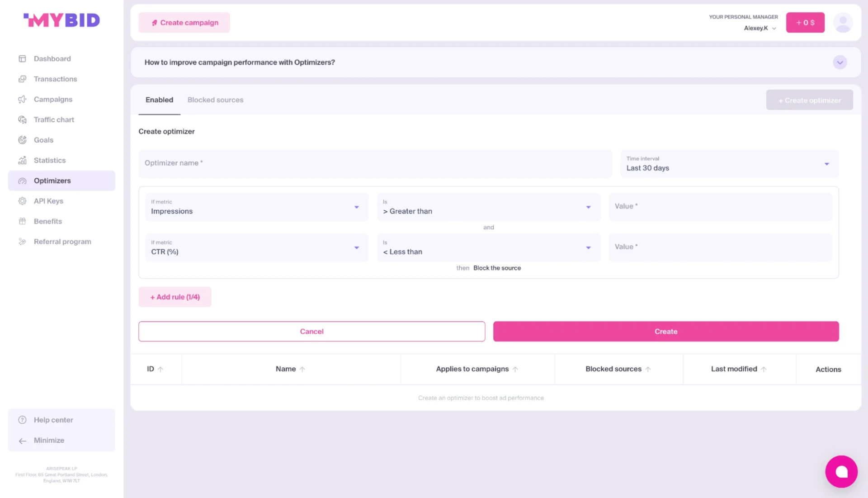Expand the personal manager Alexey.K menu
This screenshot has width=868, height=498.
(760, 28)
